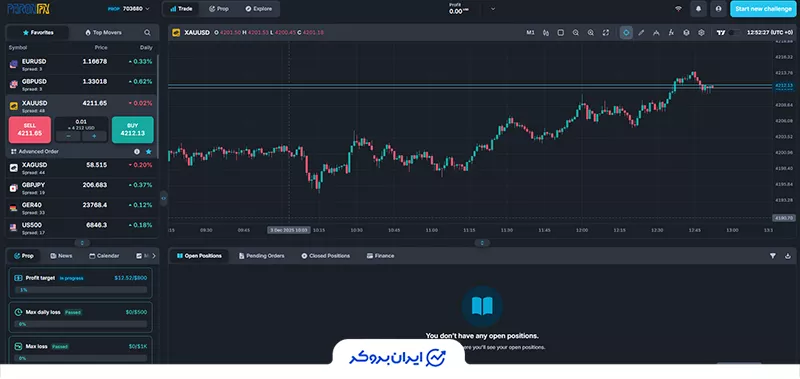
Task: Click BUY 4212.13 button
Action: coord(133,130)
